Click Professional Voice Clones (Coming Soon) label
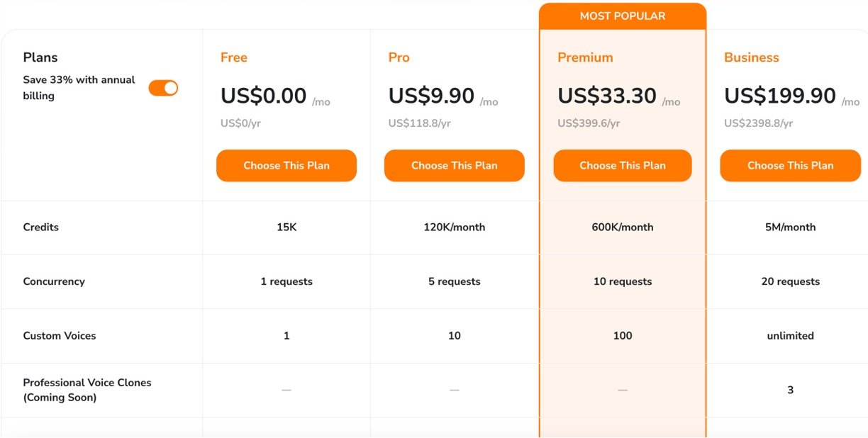 click(x=87, y=390)
